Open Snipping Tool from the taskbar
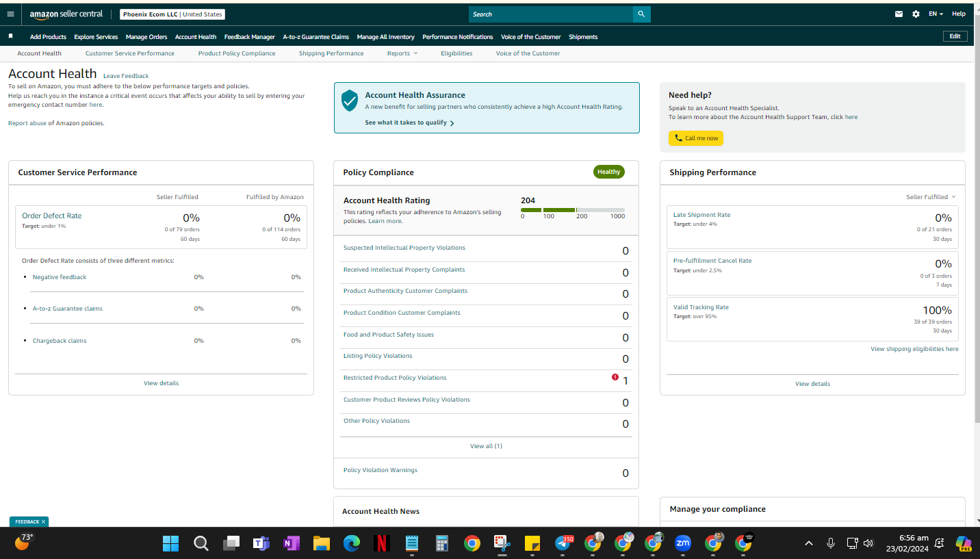Image resolution: width=980 pixels, height=559 pixels. pyautogui.click(x=502, y=543)
